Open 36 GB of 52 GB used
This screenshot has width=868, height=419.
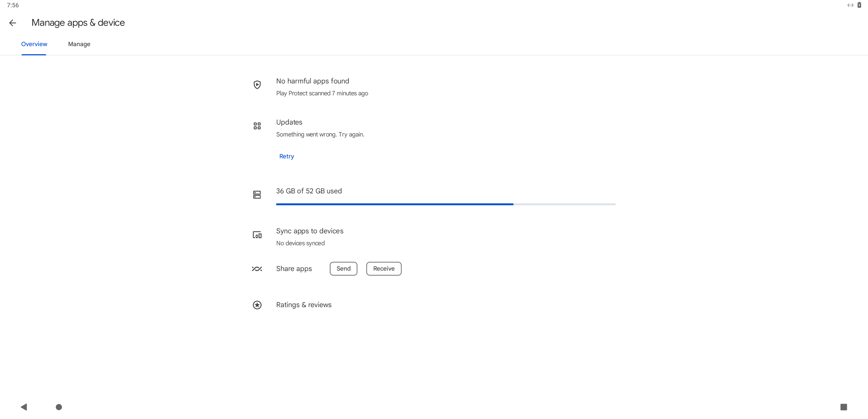(309, 191)
